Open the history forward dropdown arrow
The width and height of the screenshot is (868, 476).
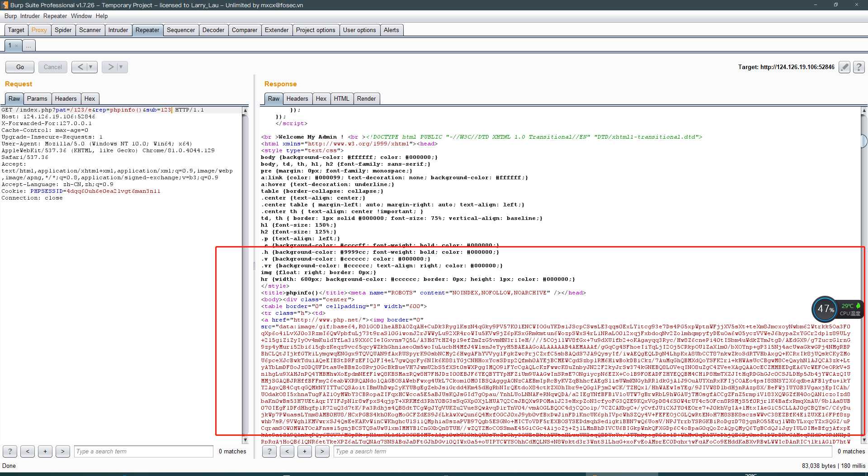pyautogui.click(x=121, y=67)
